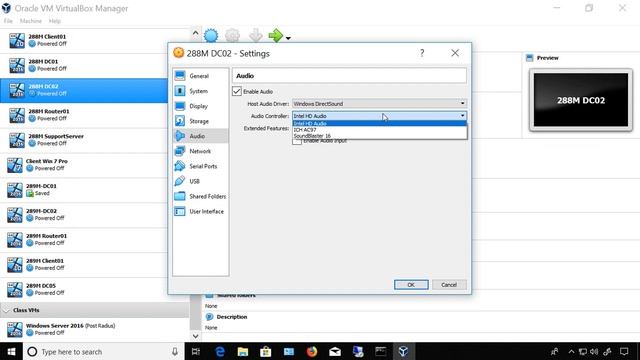Viewport: 640px width, 360px height.
Task: Collapse the Audio Controller dropdown
Action: pos(379,116)
